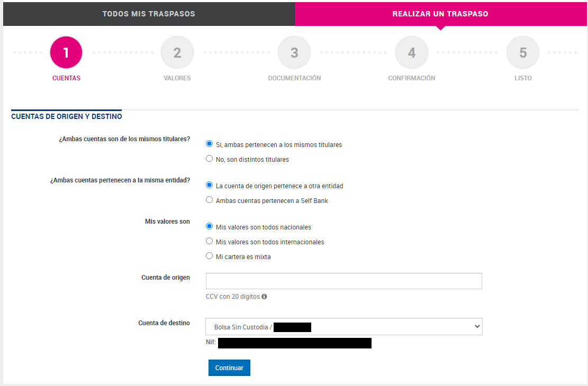Screen dimensions: 588x386
Task: Click step 4 Confirmación circle
Action: tap(411, 52)
